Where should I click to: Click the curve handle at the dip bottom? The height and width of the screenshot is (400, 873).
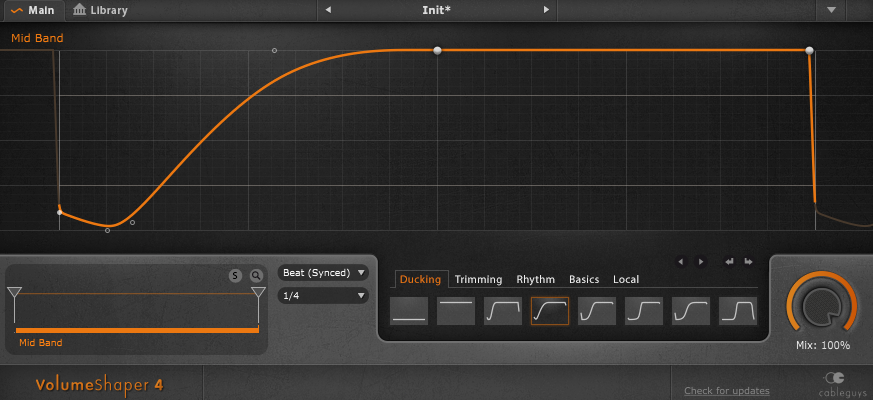107,230
